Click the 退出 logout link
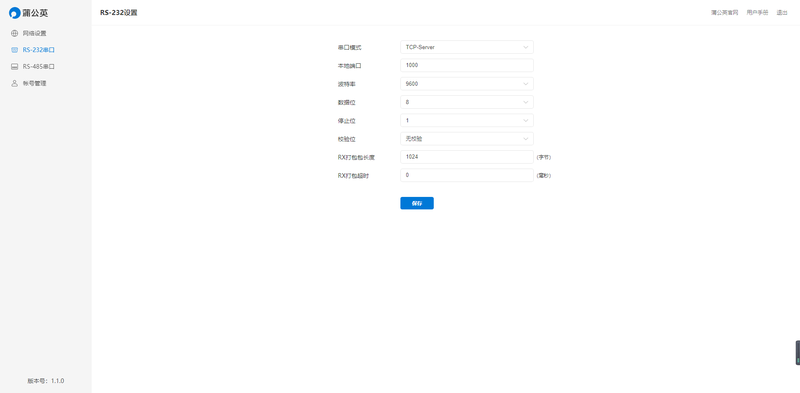The image size is (800, 393). [782, 13]
